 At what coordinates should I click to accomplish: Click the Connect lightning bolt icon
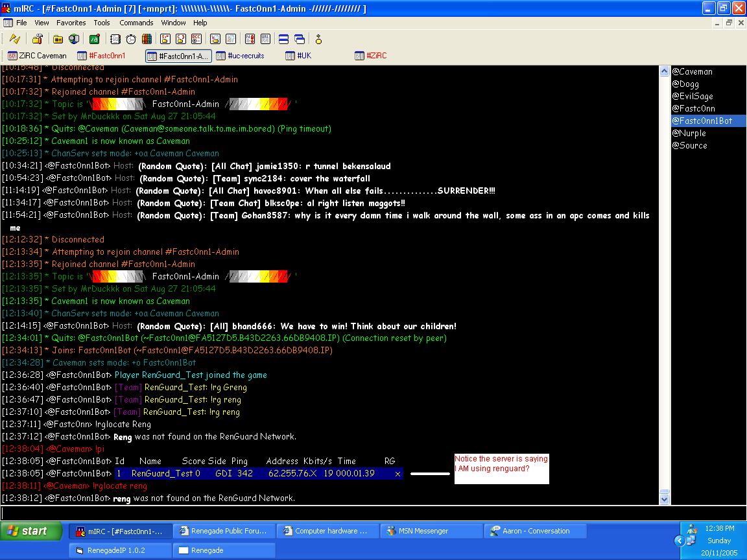click(14, 39)
